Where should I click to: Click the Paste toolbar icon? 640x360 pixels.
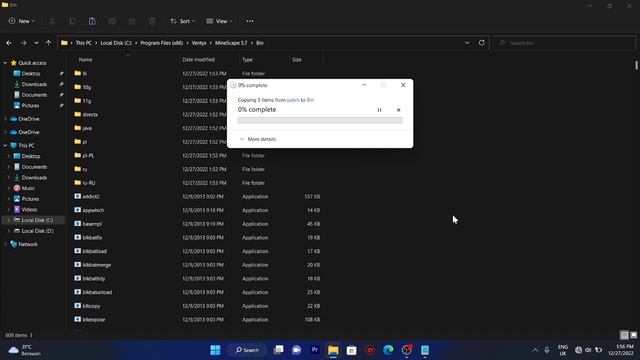[92, 21]
